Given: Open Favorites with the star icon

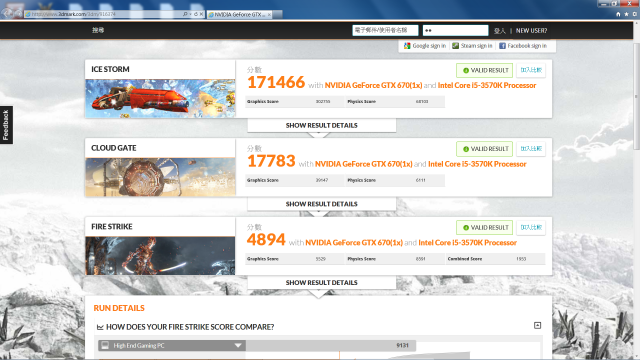Looking at the screenshot, I should (x=627, y=14).
